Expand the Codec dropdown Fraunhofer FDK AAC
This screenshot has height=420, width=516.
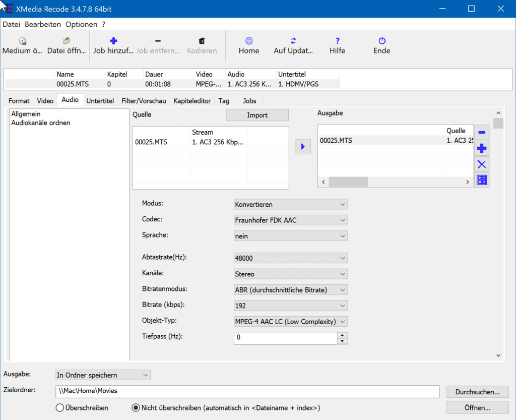(x=291, y=220)
